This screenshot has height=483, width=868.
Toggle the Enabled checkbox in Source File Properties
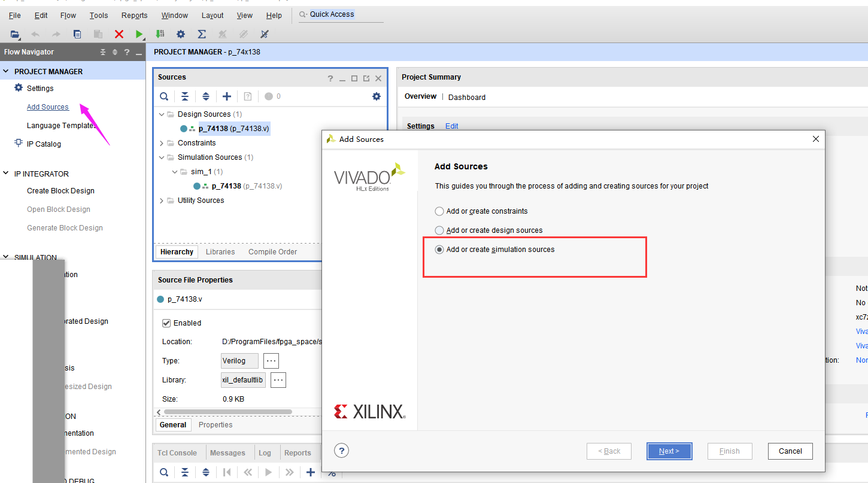(x=166, y=323)
